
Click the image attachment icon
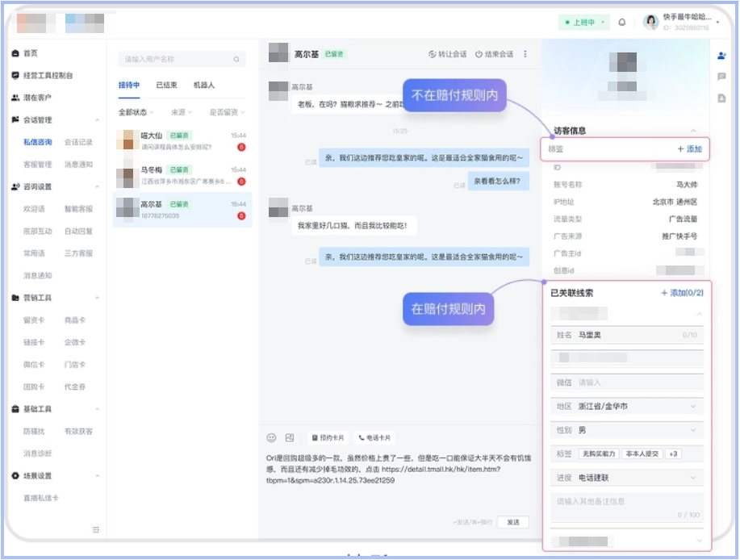click(x=289, y=437)
